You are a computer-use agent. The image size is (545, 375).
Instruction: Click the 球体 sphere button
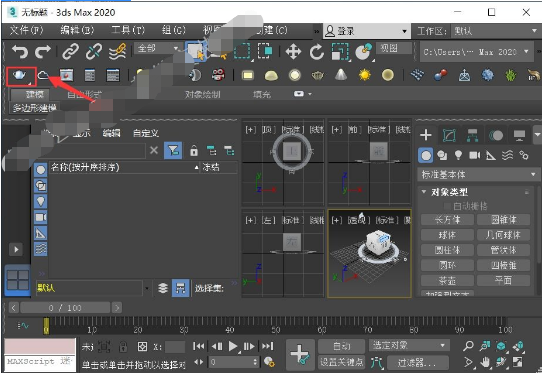pos(447,235)
